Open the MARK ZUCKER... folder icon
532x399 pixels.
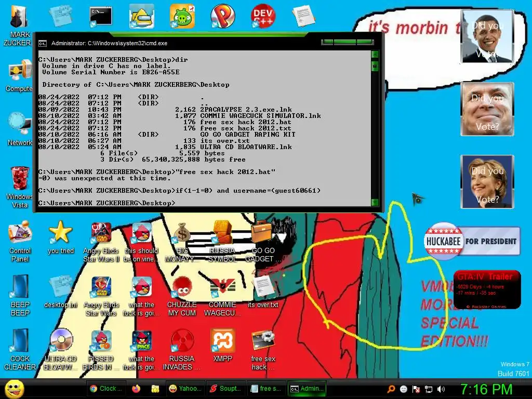click(x=19, y=17)
